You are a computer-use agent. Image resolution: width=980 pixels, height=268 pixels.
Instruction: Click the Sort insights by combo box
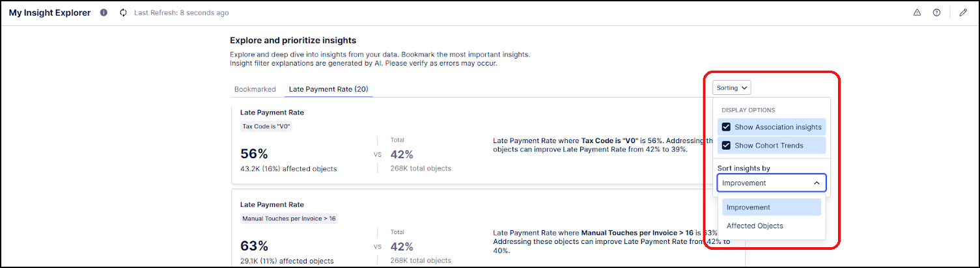coord(771,183)
